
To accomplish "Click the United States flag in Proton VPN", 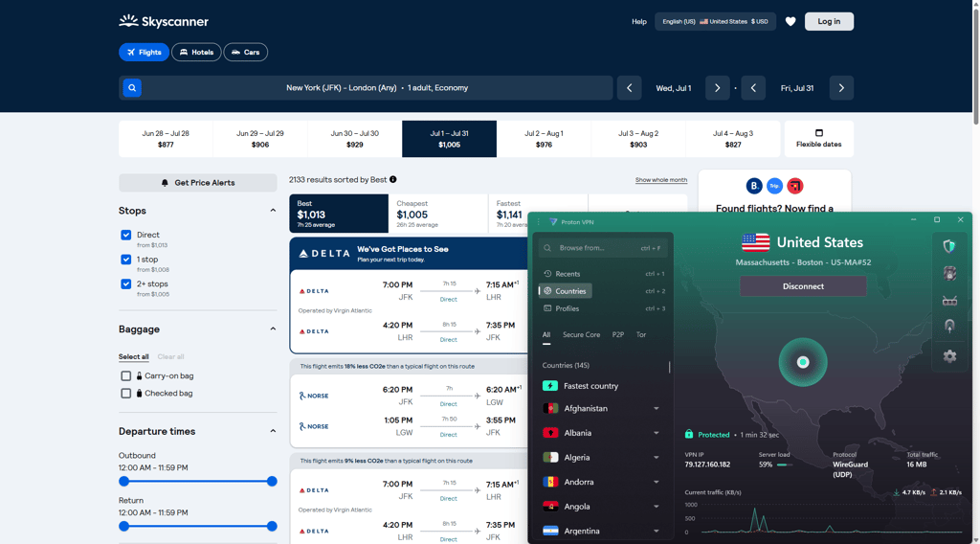I will click(x=755, y=242).
